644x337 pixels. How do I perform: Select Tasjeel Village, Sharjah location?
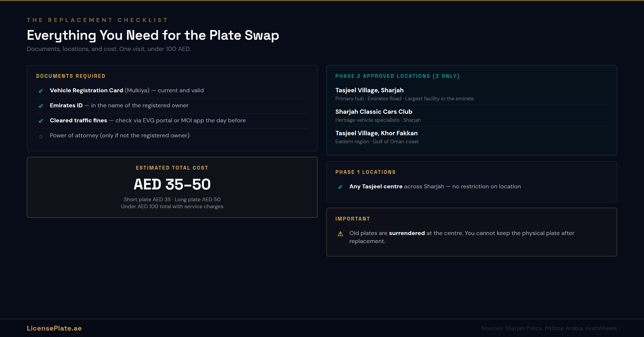pos(369,90)
